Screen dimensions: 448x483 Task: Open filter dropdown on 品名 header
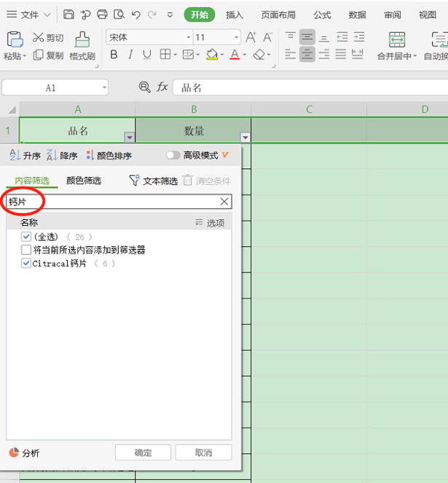[x=130, y=138]
